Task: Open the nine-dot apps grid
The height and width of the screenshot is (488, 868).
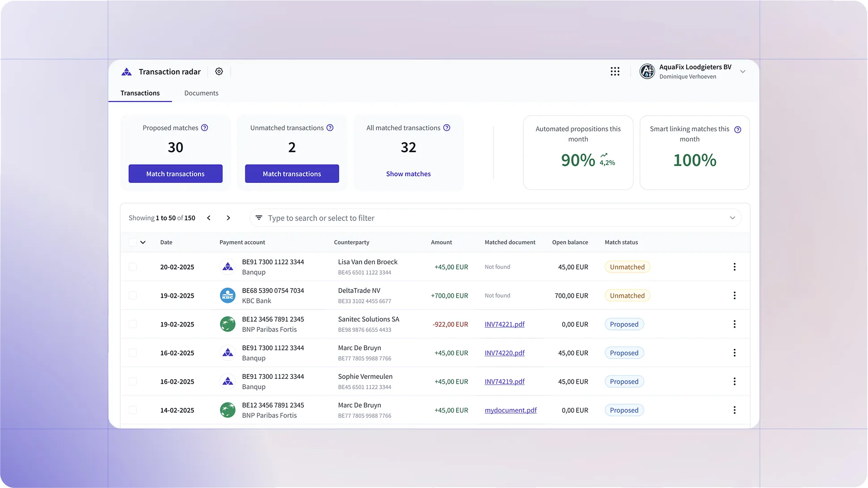Action: pos(615,72)
